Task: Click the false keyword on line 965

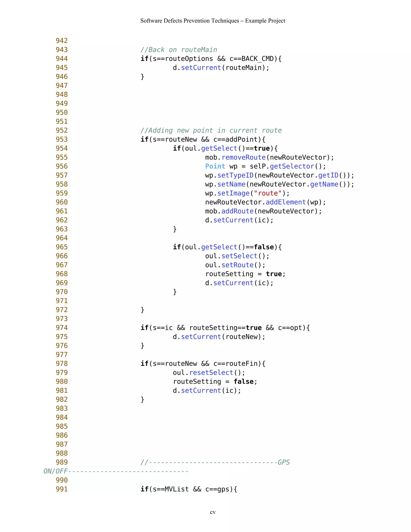Action: [x=264, y=247]
